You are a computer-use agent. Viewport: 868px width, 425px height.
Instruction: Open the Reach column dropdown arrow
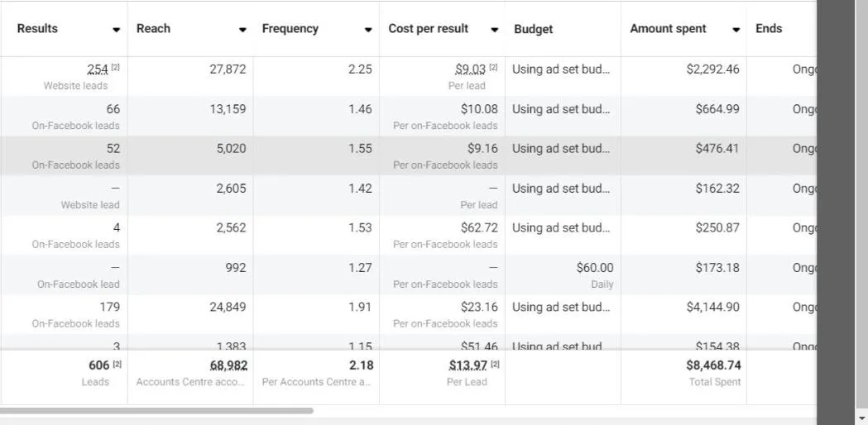tap(242, 30)
